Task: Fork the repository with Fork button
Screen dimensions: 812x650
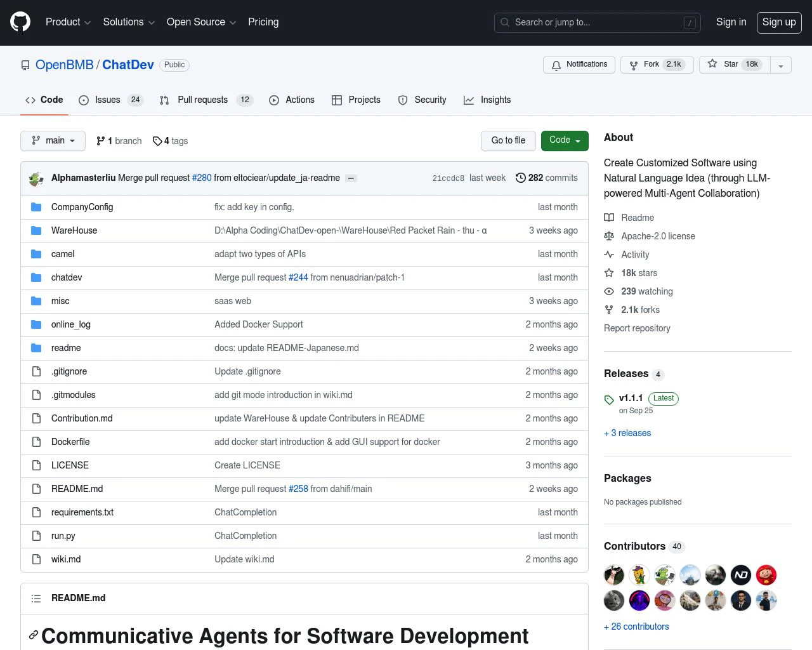Action: pyautogui.click(x=657, y=65)
